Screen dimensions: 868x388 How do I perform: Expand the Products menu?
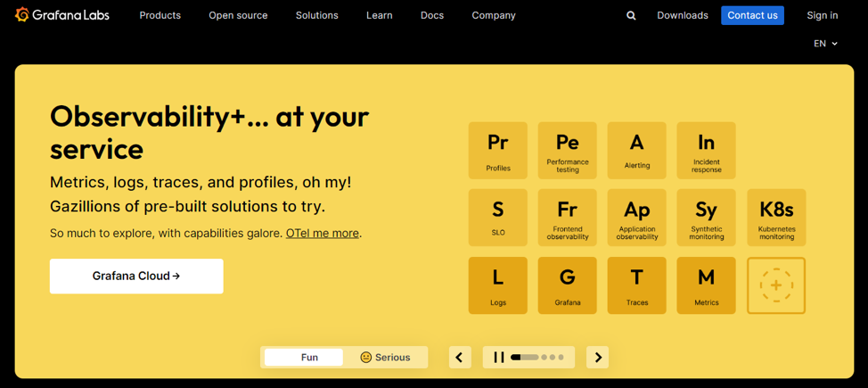pyautogui.click(x=160, y=15)
